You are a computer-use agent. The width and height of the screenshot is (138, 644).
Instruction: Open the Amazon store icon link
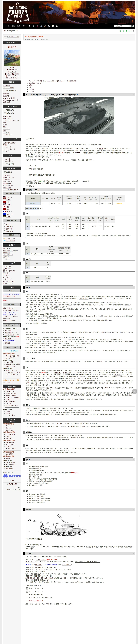tap(9, 71)
